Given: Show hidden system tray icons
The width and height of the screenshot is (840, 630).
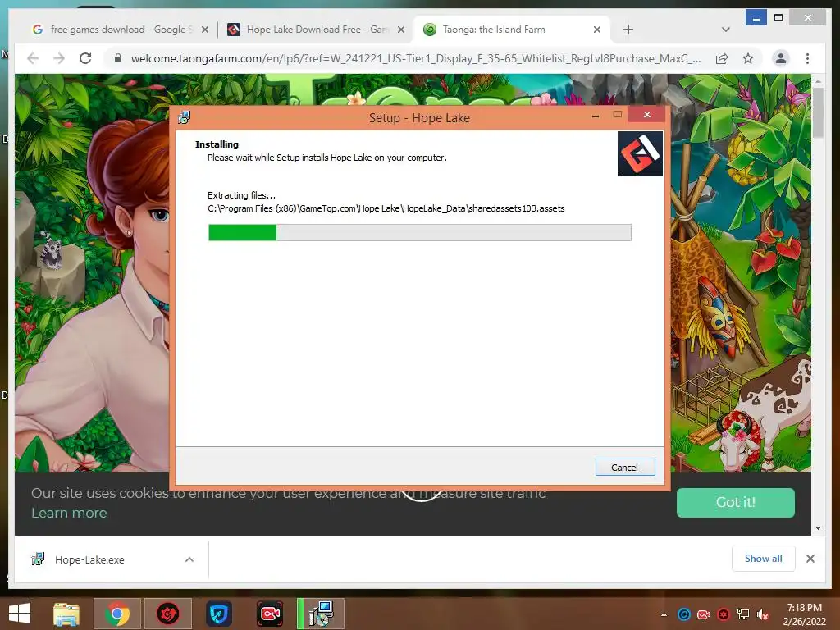Looking at the screenshot, I should click(x=664, y=614).
